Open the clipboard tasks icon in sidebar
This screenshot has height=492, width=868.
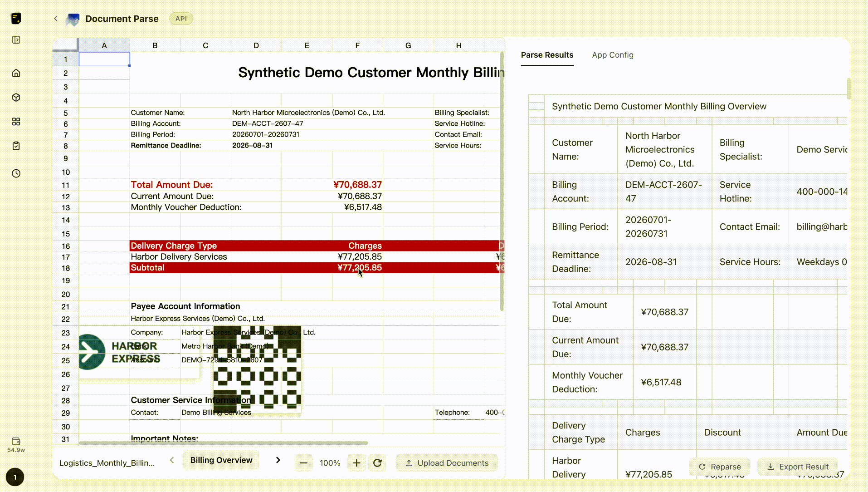[16, 146]
